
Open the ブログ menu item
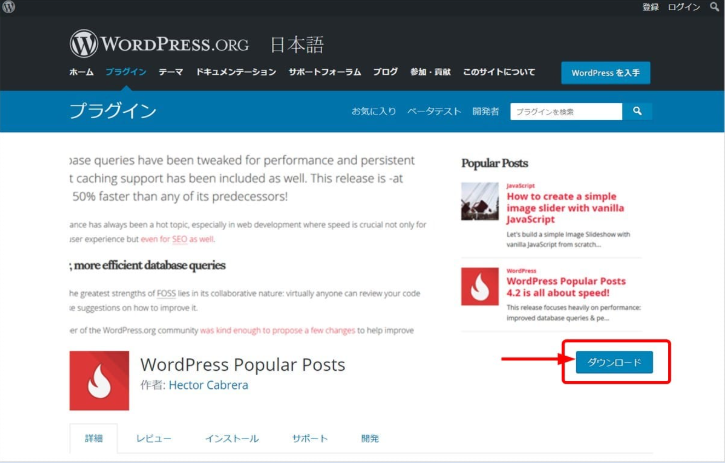(386, 72)
